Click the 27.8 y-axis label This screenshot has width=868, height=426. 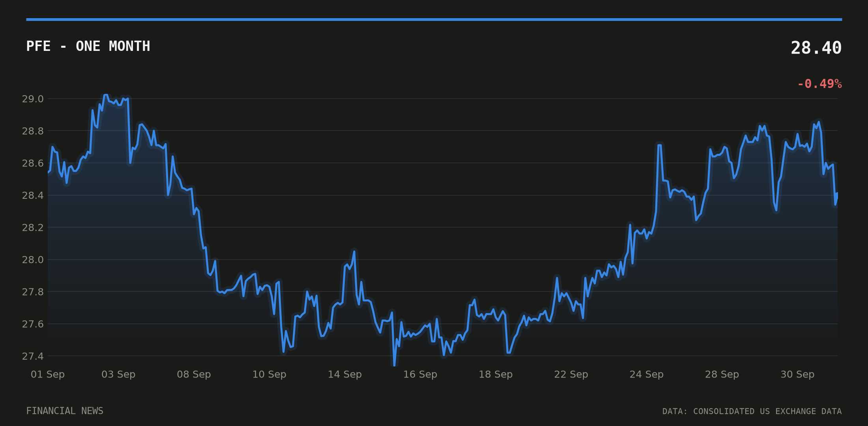tap(33, 292)
